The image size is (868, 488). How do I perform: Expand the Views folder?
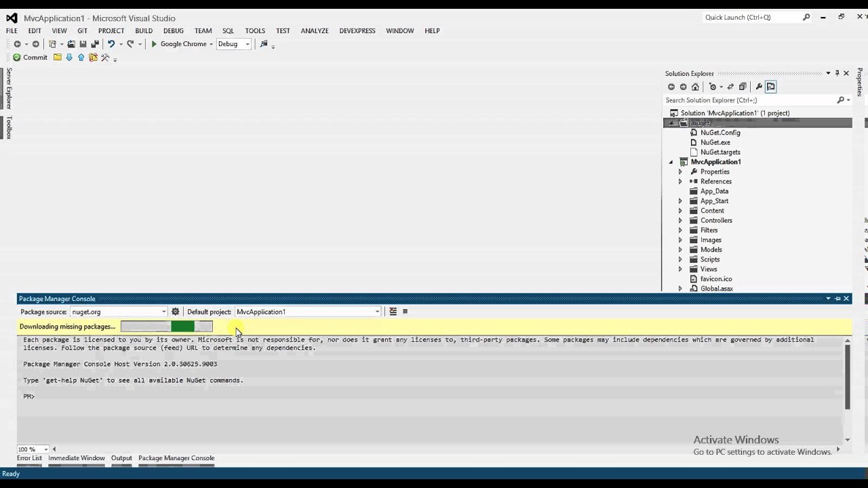click(x=680, y=270)
